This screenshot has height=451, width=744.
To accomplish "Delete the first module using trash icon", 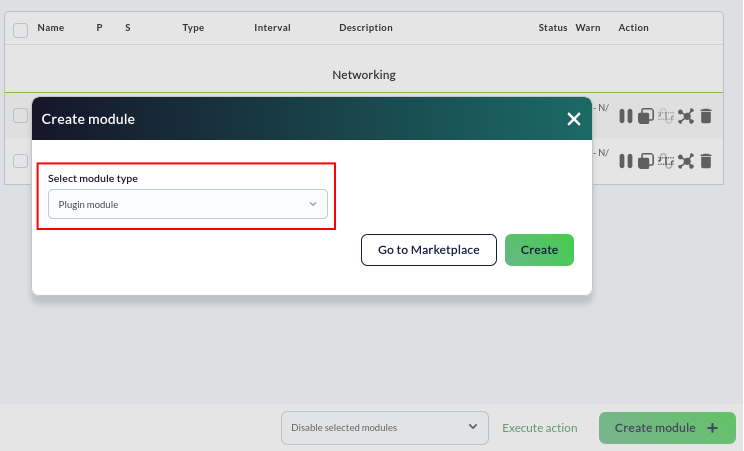I will (706, 116).
